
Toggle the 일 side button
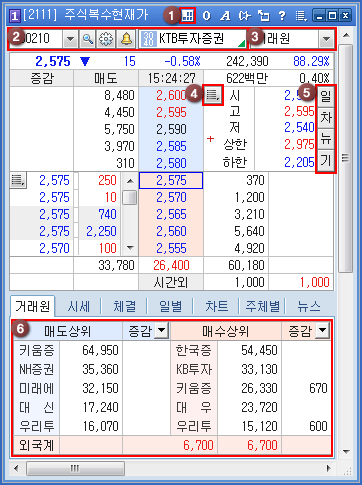click(x=326, y=97)
